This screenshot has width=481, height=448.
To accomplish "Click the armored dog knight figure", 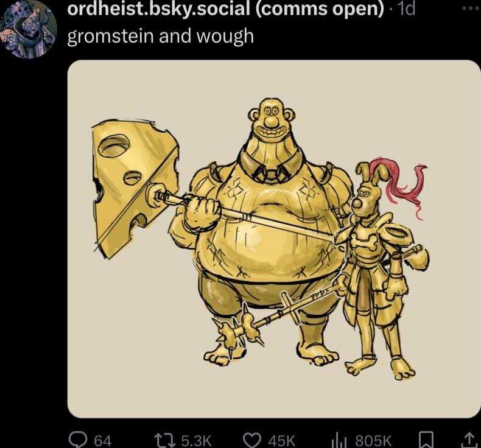I will [x=381, y=270].
